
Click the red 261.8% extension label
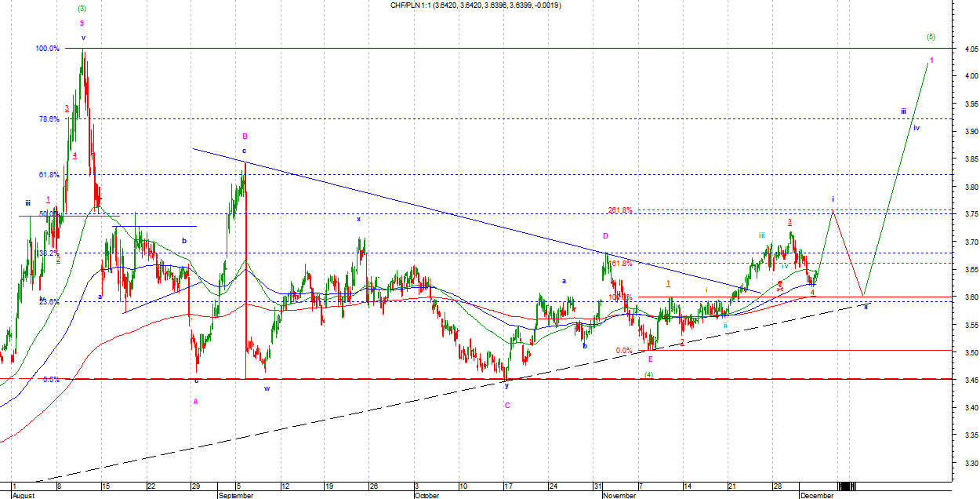[x=619, y=210]
